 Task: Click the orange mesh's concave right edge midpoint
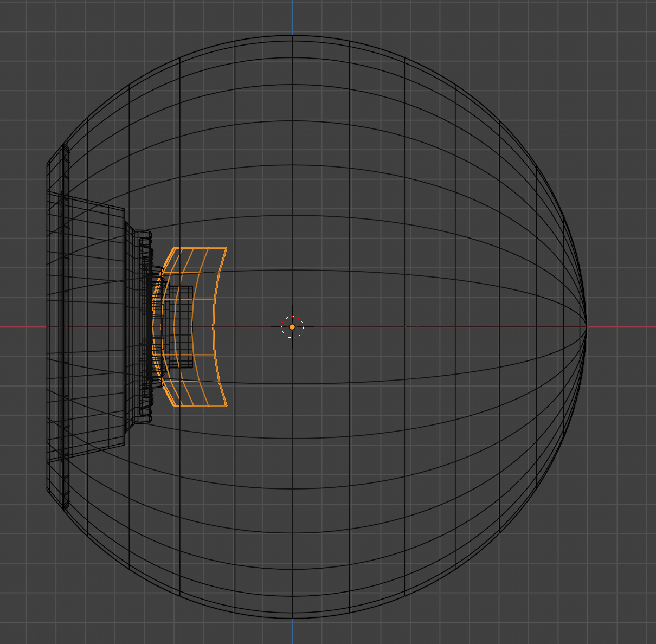pos(212,327)
